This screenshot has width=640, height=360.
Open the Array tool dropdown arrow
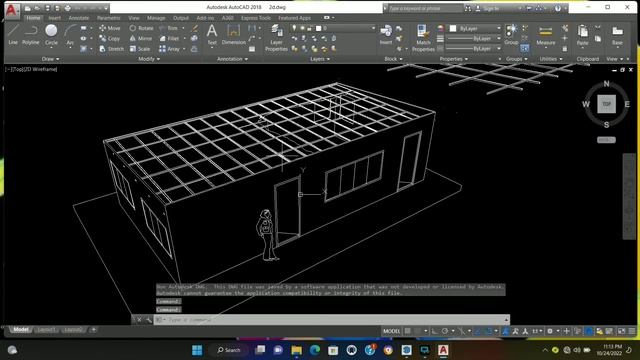pos(184,49)
